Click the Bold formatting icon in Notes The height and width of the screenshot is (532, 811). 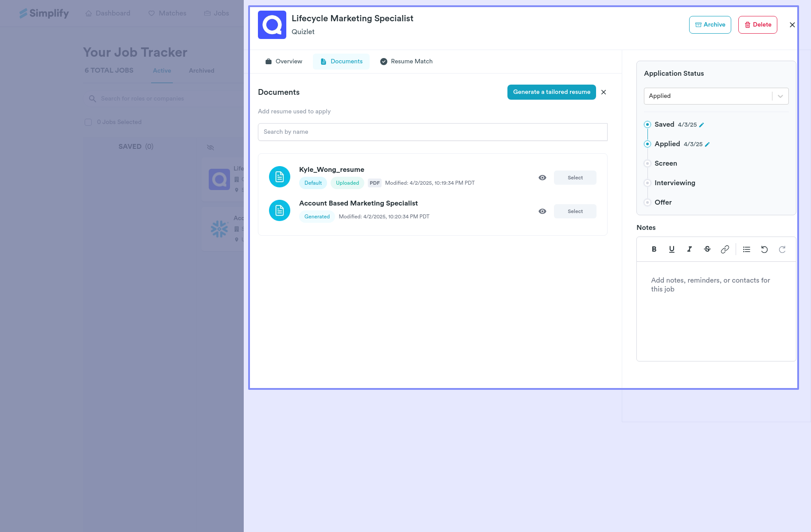pyautogui.click(x=654, y=249)
